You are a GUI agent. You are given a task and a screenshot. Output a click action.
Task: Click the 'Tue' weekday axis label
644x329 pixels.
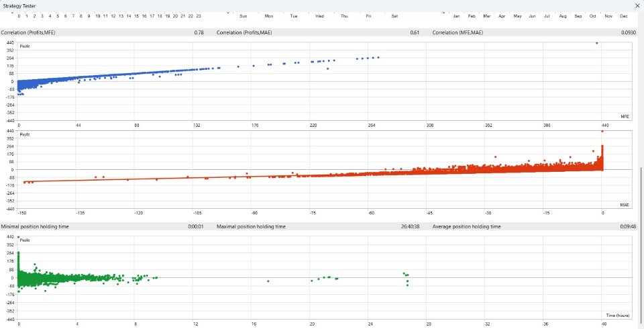coord(294,16)
